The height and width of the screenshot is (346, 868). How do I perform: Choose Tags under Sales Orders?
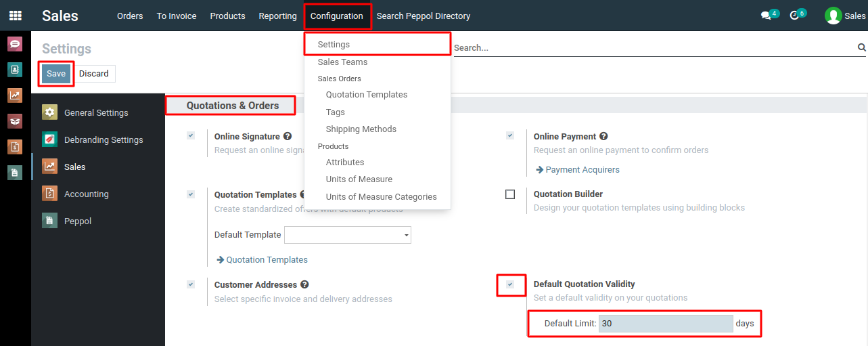[x=378, y=112]
